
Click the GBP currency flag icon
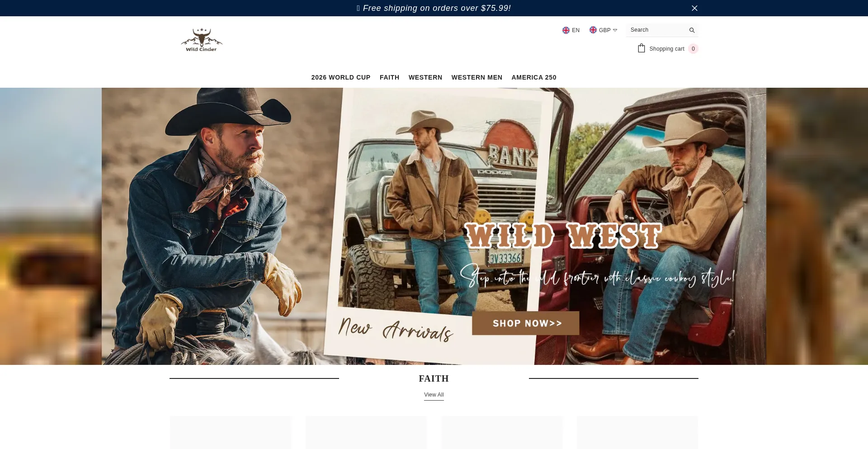[593, 30]
